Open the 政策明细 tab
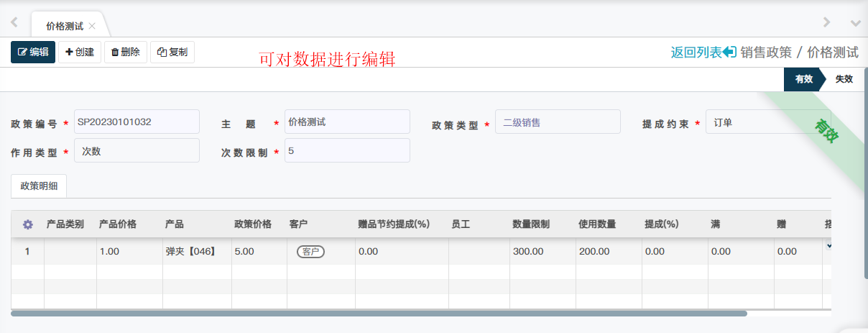The width and height of the screenshot is (868, 333). click(39, 186)
